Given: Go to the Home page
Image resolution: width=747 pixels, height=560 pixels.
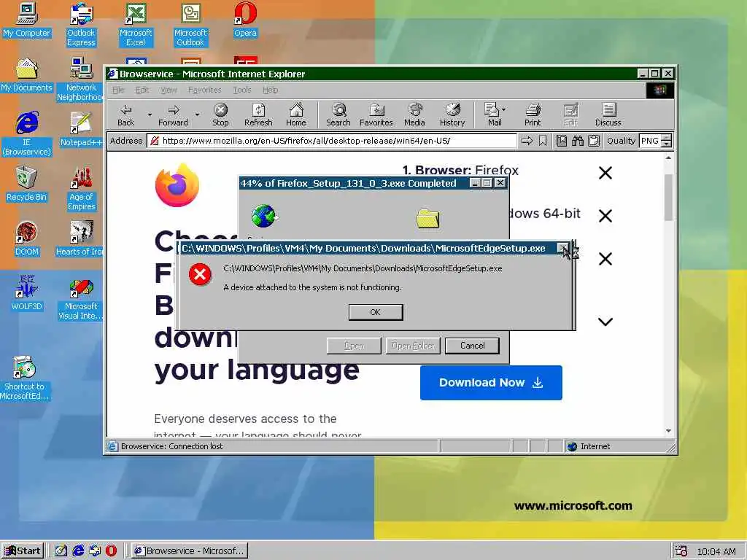Looking at the screenshot, I should pos(296,115).
